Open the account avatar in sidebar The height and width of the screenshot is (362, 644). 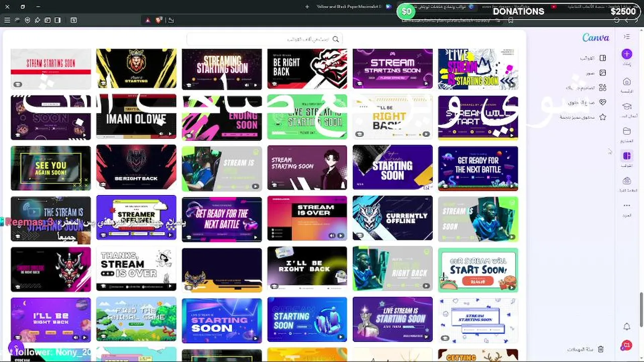click(626, 345)
